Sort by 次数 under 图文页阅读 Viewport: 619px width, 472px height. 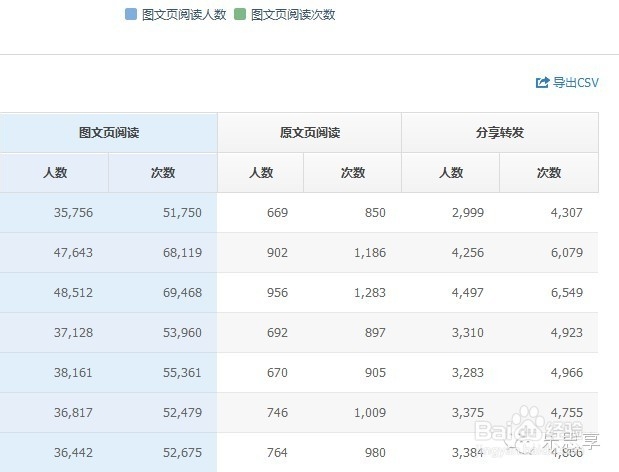[x=163, y=172]
